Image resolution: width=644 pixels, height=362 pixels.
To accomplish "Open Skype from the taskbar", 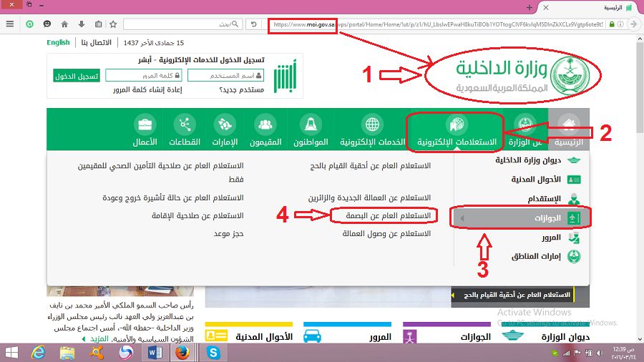I will [213, 353].
